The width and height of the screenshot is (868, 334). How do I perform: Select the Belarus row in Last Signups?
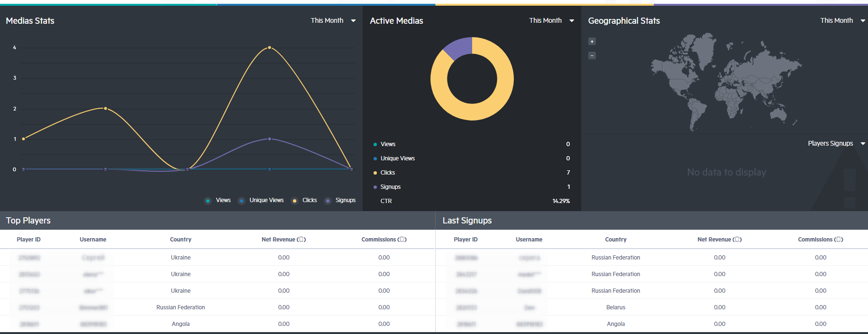652,307
